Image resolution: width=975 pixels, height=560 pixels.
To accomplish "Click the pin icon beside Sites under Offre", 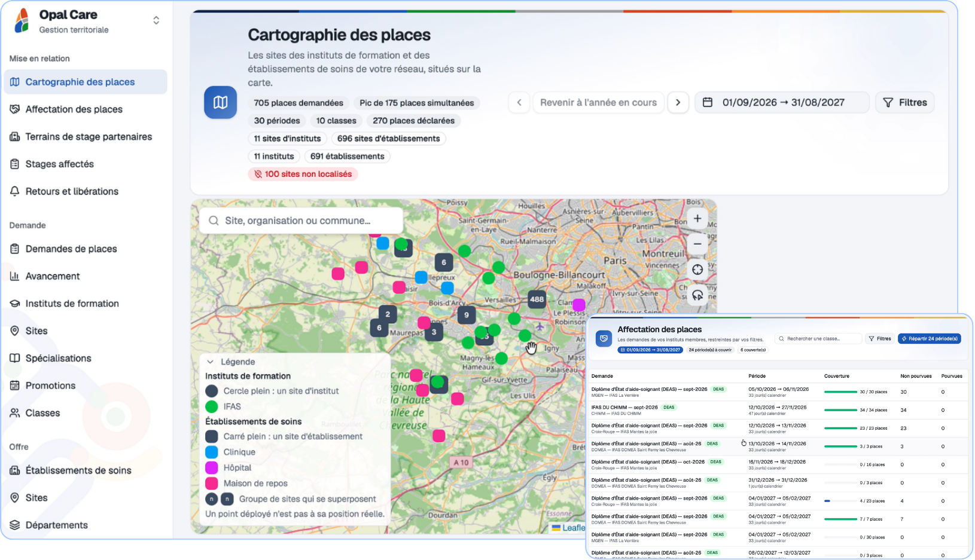I will (x=15, y=497).
